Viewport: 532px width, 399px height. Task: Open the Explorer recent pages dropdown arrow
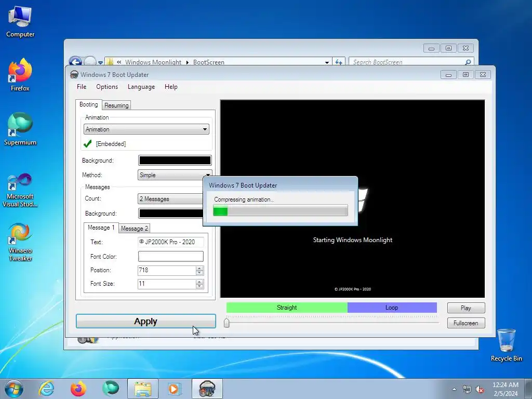[100, 63]
